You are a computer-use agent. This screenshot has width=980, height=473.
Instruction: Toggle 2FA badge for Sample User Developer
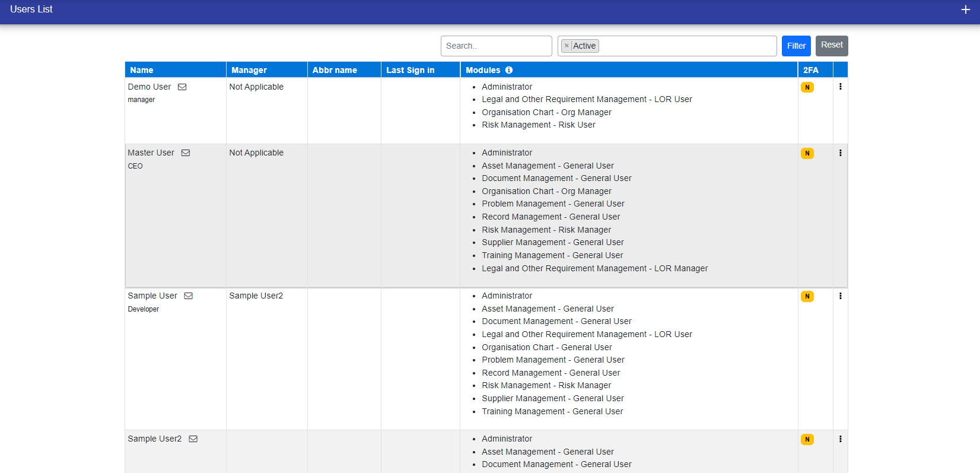pyautogui.click(x=807, y=296)
